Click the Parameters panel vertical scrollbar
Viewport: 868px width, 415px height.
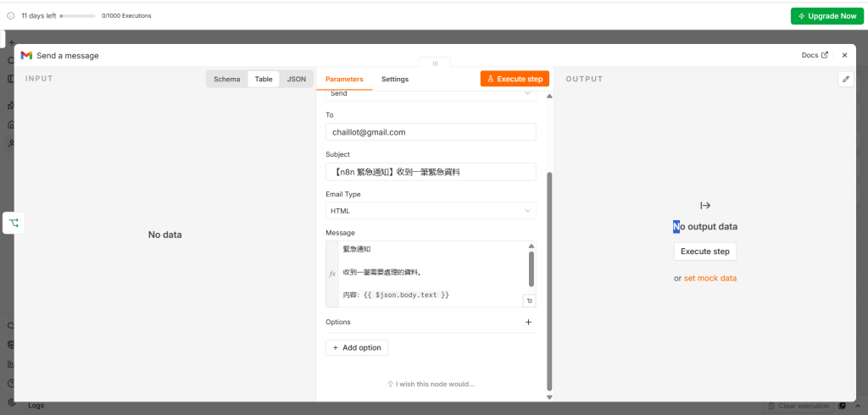(x=549, y=281)
